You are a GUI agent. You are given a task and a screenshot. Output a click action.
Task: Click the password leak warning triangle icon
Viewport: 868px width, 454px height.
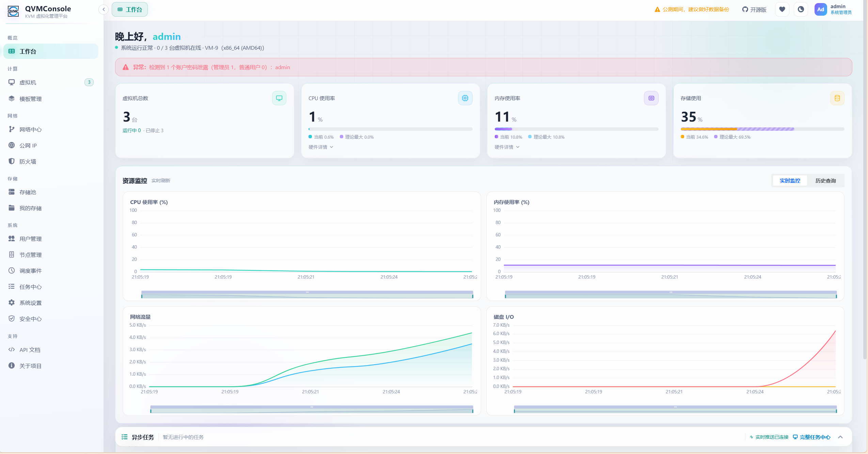click(126, 67)
